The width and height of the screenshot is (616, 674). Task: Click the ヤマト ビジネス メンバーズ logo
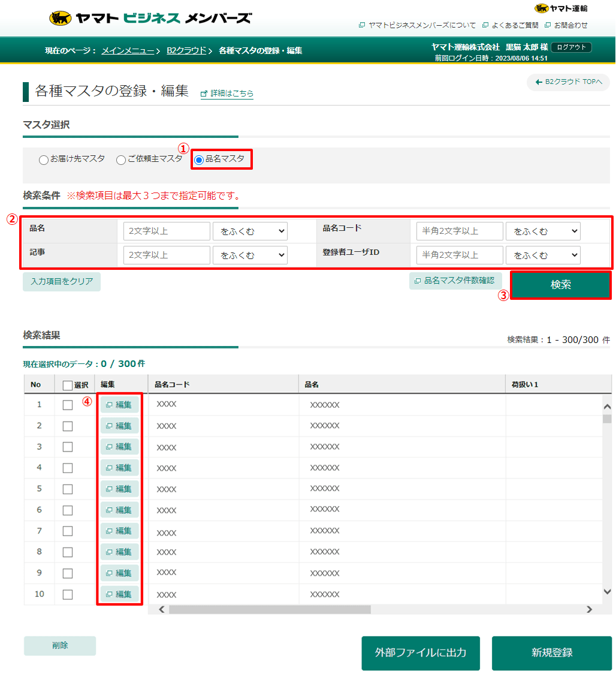click(150, 17)
